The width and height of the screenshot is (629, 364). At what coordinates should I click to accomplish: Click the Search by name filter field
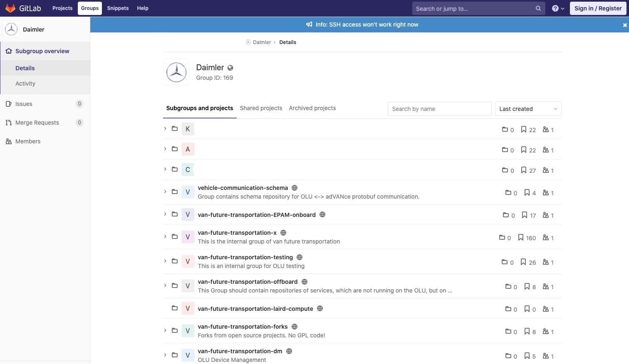pyautogui.click(x=439, y=109)
